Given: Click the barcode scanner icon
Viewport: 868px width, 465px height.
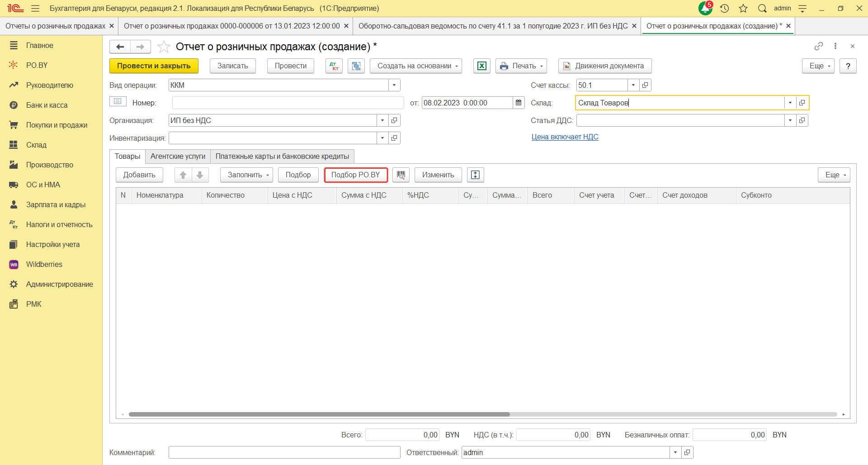Looking at the screenshot, I should [401, 175].
